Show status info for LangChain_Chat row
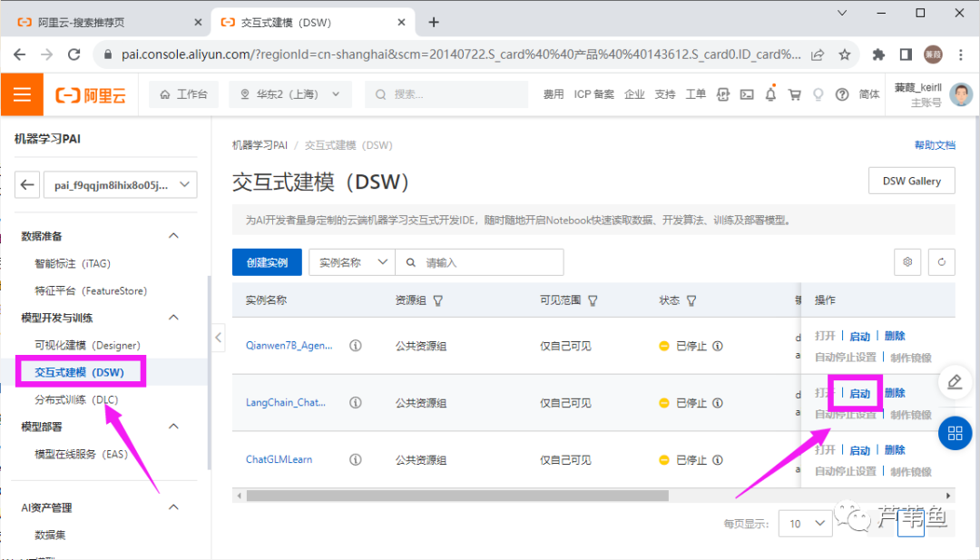The image size is (980, 560). [718, 402]
